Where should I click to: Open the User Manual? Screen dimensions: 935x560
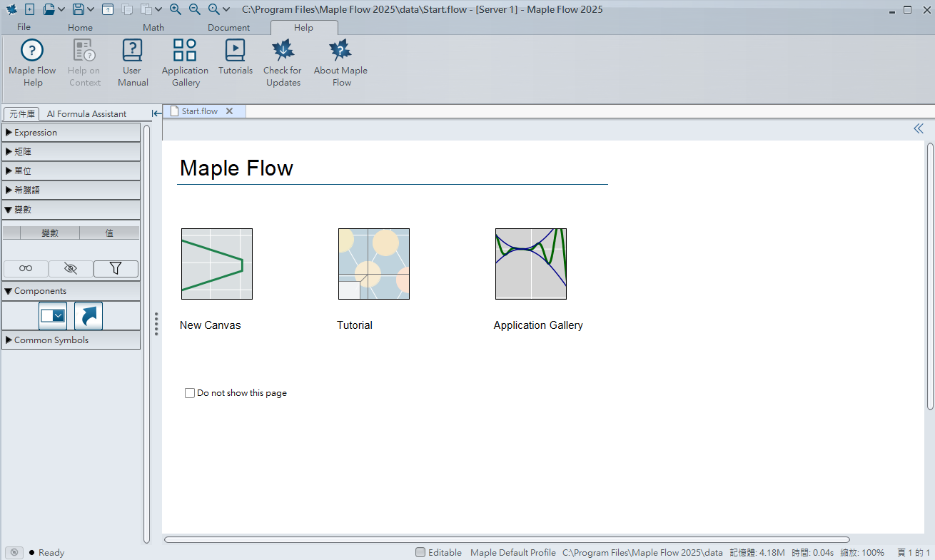pyautogui.click(x=133, y=63)
